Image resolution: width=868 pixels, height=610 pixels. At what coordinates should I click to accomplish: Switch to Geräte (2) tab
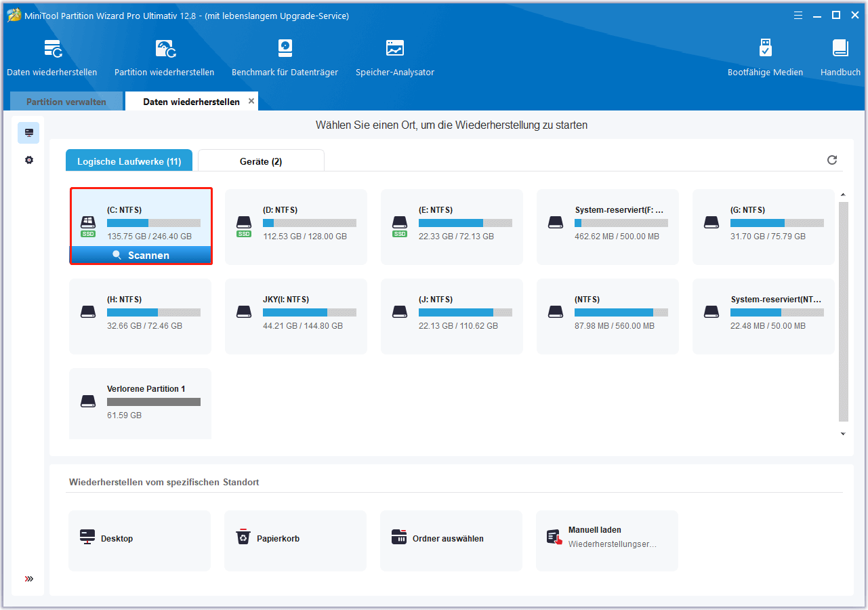[261, 161]
